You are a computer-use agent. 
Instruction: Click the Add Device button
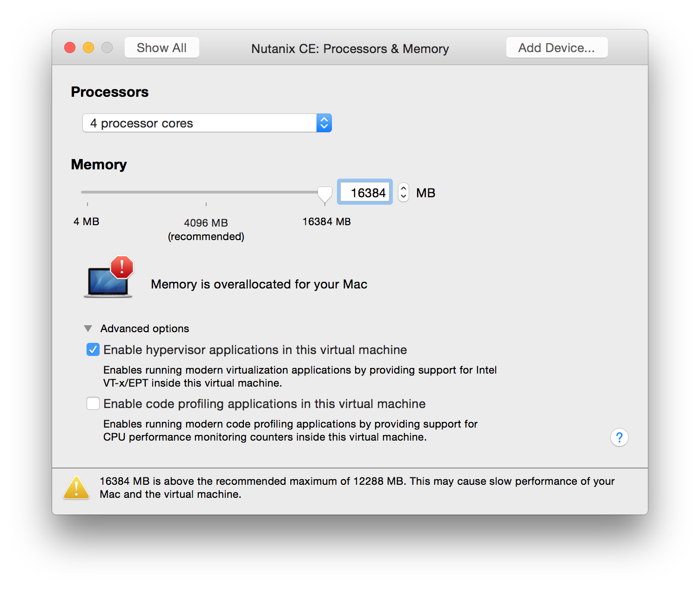pyautogui.click(x=557, y=47)
